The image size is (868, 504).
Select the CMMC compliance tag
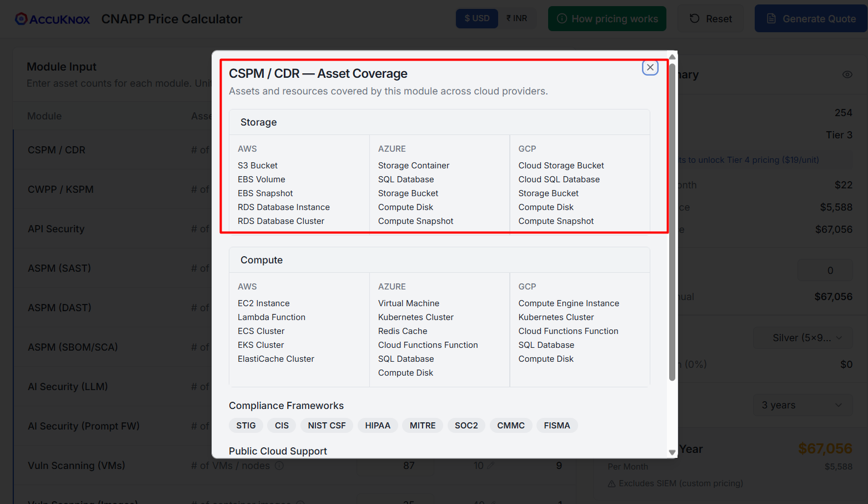pyautogui.click(x=511, y=426)
